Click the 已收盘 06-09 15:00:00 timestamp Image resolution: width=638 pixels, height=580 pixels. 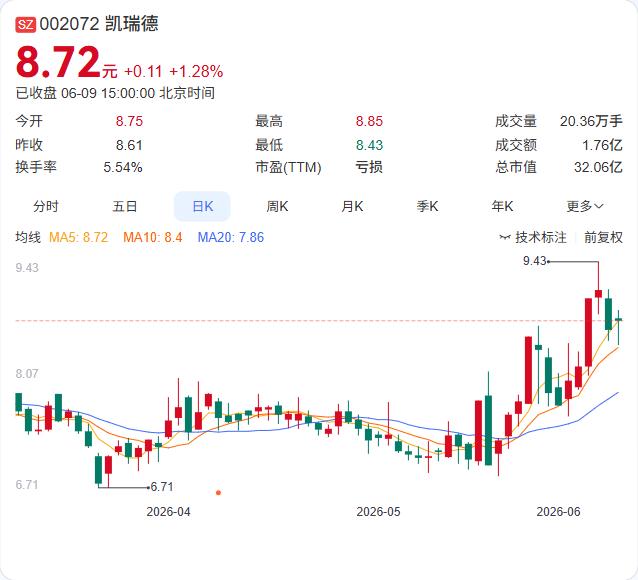[x=115, y=93]
